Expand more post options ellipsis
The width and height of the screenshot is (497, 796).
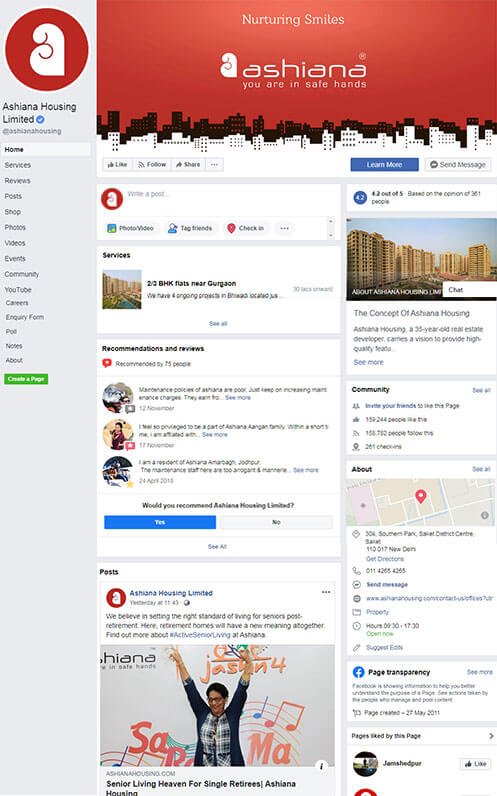click(284, 228)
